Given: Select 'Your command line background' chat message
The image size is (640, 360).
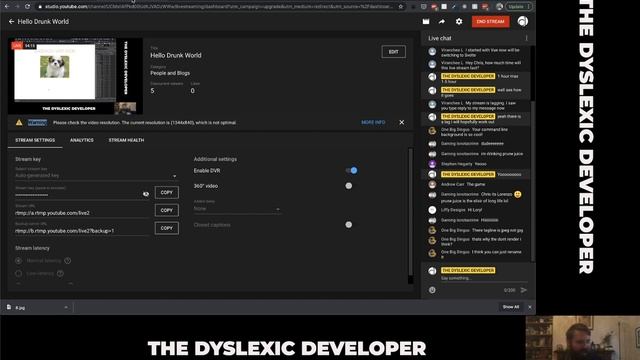Looking at the screenshot, I should pos(476,132).
